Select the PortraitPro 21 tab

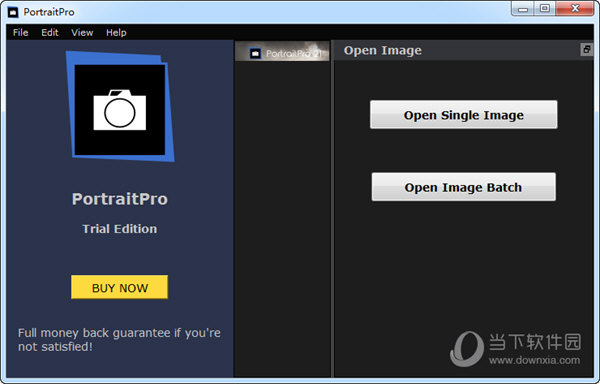[x=282, y=52]
